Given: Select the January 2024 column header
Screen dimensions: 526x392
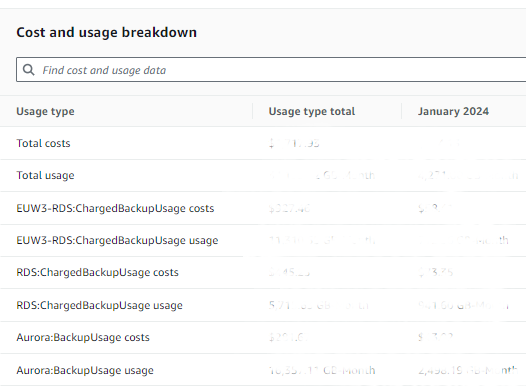Looking at the screenshot, I should point(453,111).
